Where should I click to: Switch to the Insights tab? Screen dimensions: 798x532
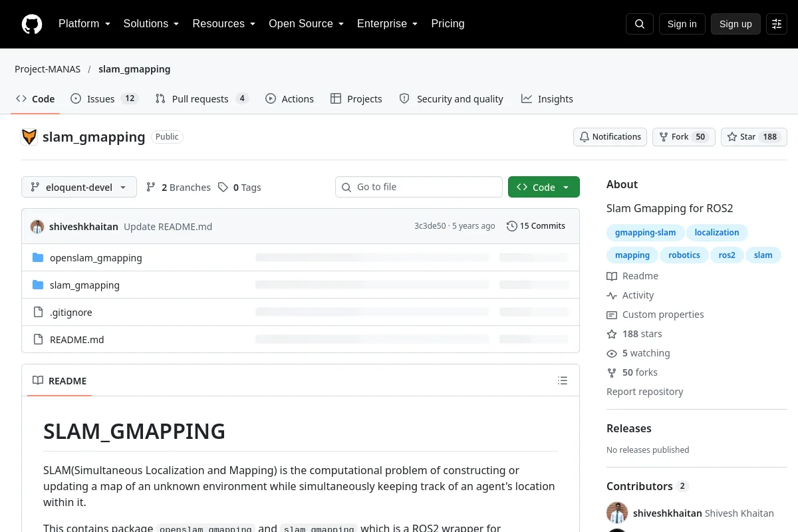click(x=547, y=98)
